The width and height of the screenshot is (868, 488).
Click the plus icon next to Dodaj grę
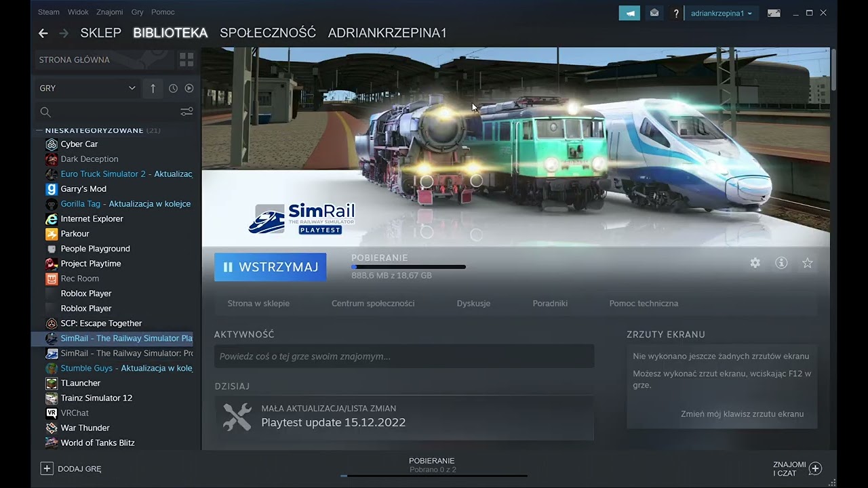47,468
